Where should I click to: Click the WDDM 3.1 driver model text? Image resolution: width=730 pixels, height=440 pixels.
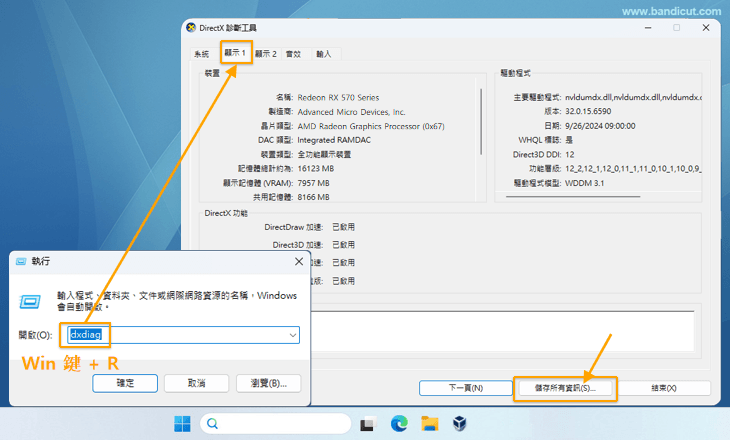coord(584,183)
